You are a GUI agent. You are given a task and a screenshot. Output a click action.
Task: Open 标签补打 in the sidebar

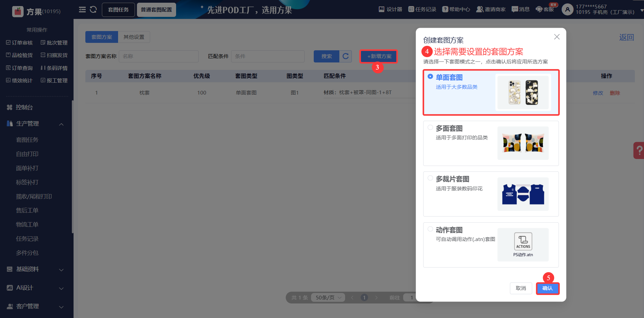click(x=27, y=182)
